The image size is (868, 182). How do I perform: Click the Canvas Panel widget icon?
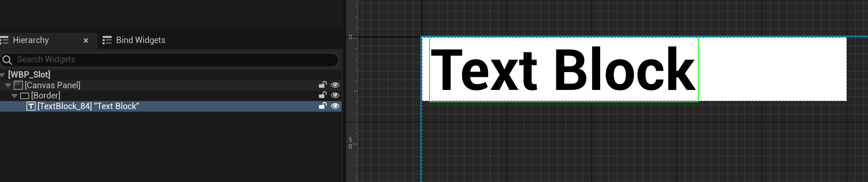click(x=18, y=85)
